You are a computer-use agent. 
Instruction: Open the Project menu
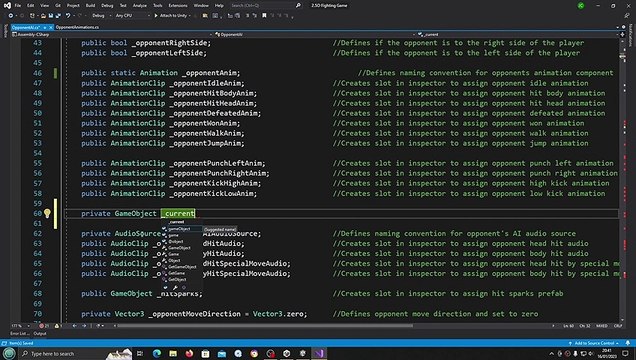coord(73,6)
